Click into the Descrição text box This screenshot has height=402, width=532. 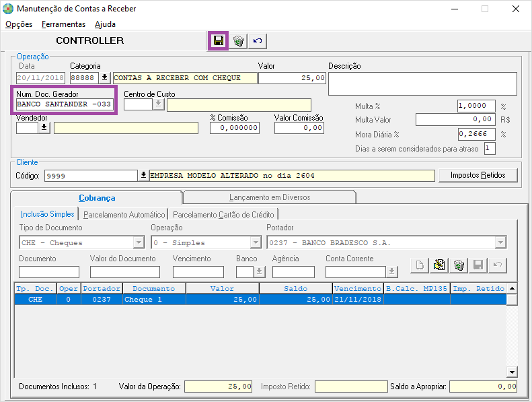[422, 83]
